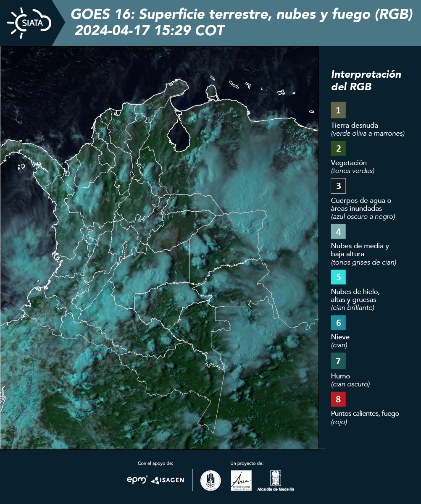Click the 'Con el apoyo de:' footer text
This screenshot has width=421, height=504.
(x=155, y=463)
